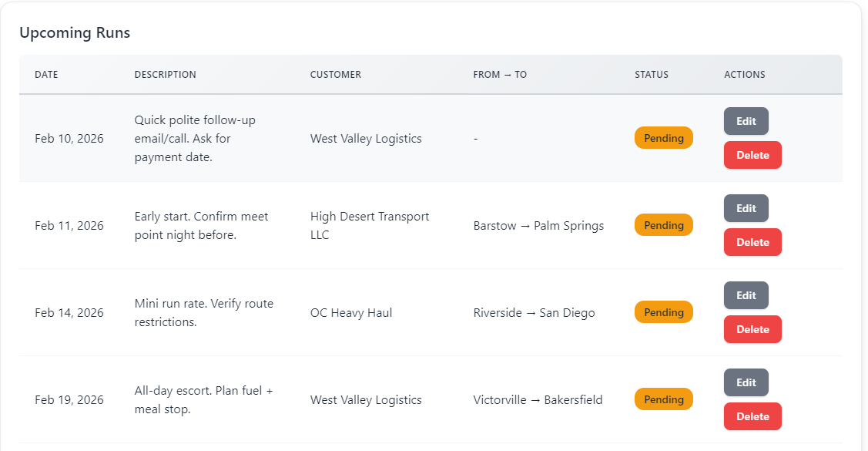Screen dimensions: 868x451
Task: Click the Pending status for Feb 19 run
Action: (663, 399)
